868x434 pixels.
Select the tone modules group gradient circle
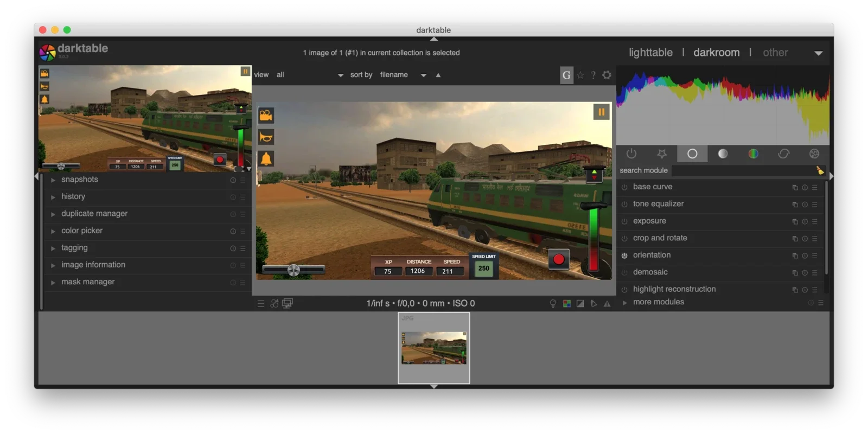723,154
